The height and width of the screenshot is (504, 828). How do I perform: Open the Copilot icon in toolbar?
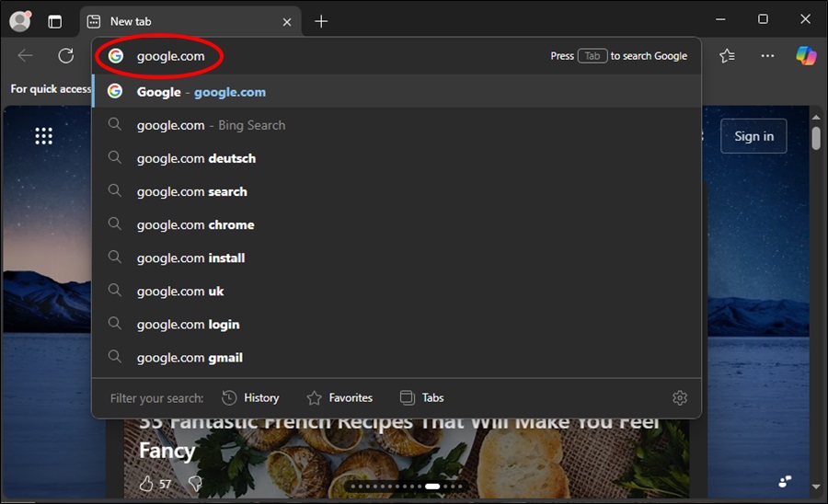coord(806,56)
